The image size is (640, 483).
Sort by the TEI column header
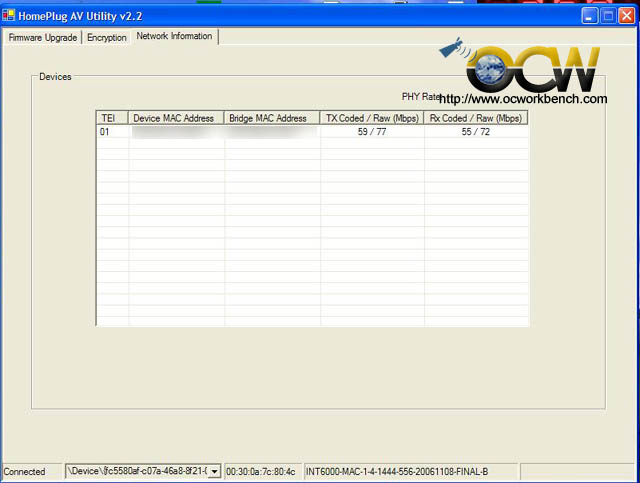[112, 118]
